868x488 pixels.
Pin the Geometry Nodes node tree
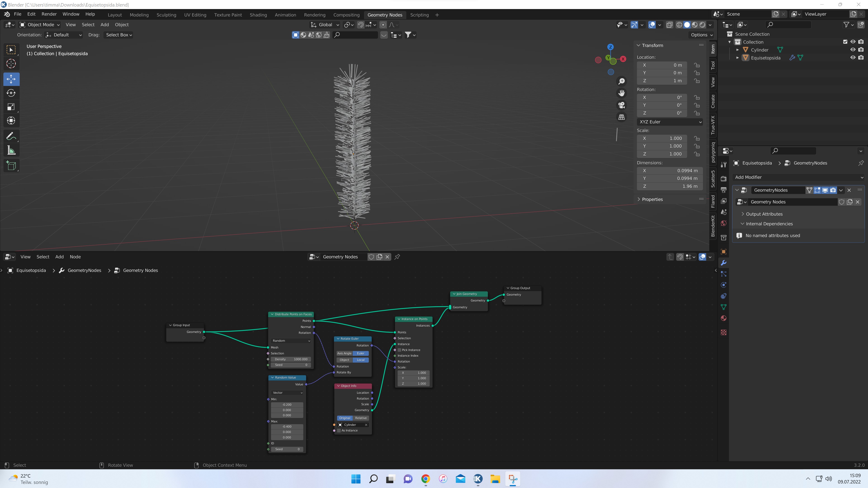397,257
